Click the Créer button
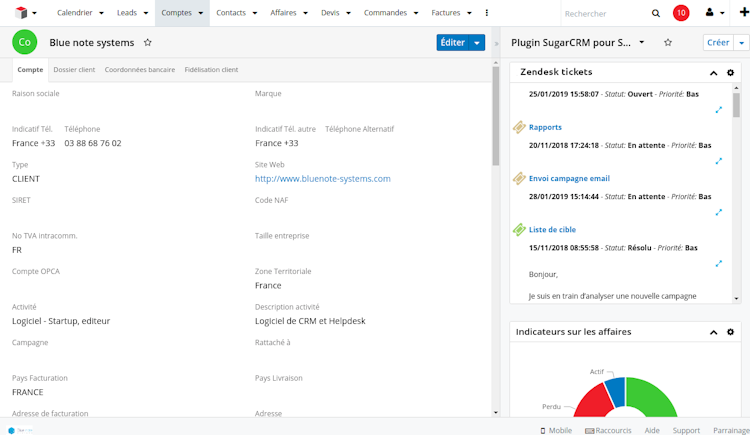 718,43
